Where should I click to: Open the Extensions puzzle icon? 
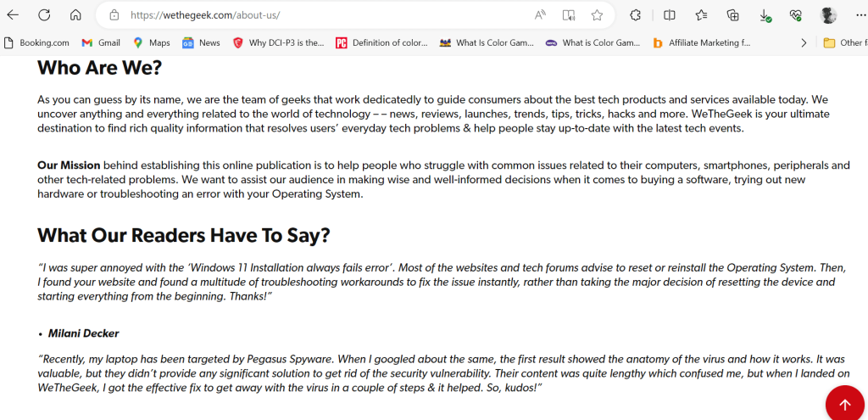[x=636, y=15]
